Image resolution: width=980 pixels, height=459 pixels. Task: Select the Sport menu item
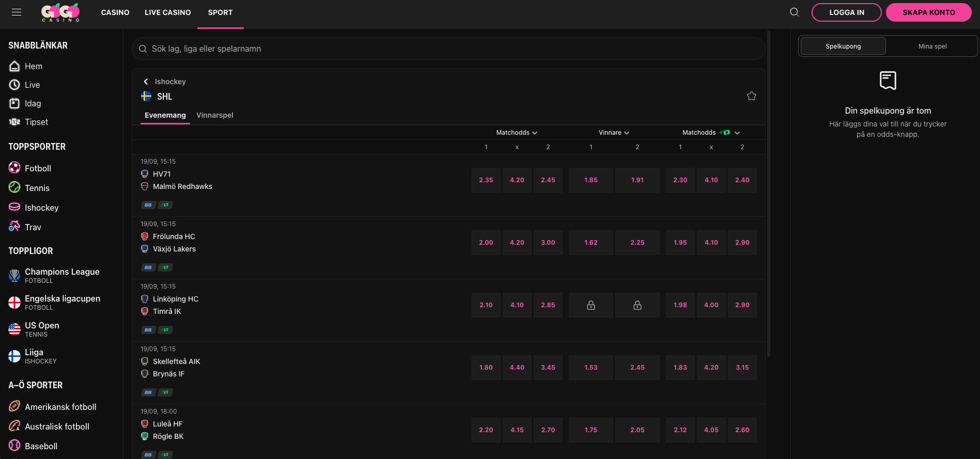pyautogui.click(x=221, y=12)
